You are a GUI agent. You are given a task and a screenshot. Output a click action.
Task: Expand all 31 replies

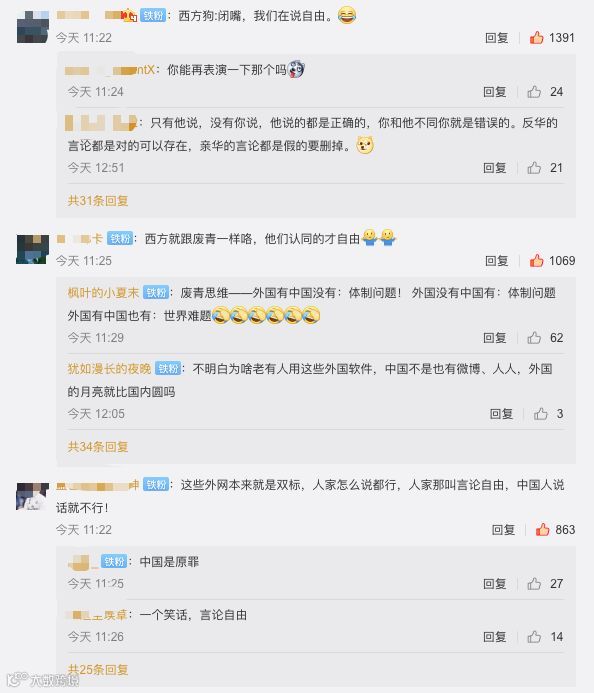tap(98, 201)
